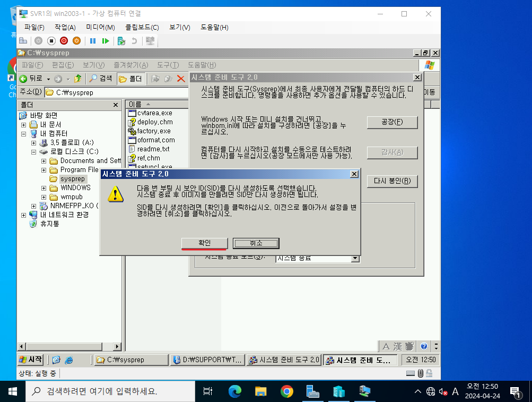Click the folder pane scrollbar right arrow
Screen dimensions: 532x402
pyautogui.click(x=117, y=347)
